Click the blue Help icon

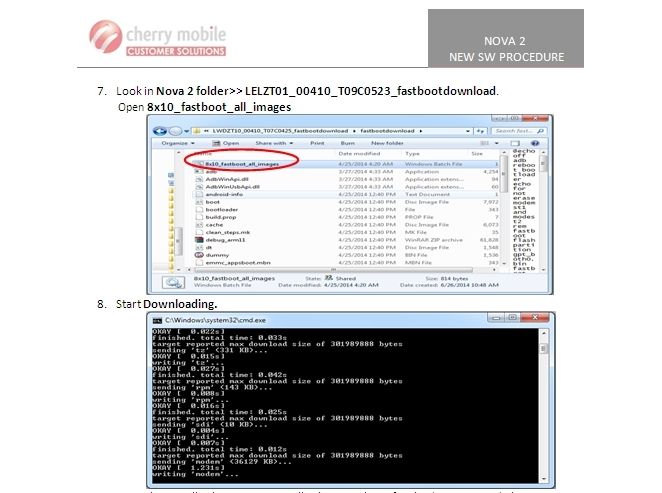pos(535,143)
